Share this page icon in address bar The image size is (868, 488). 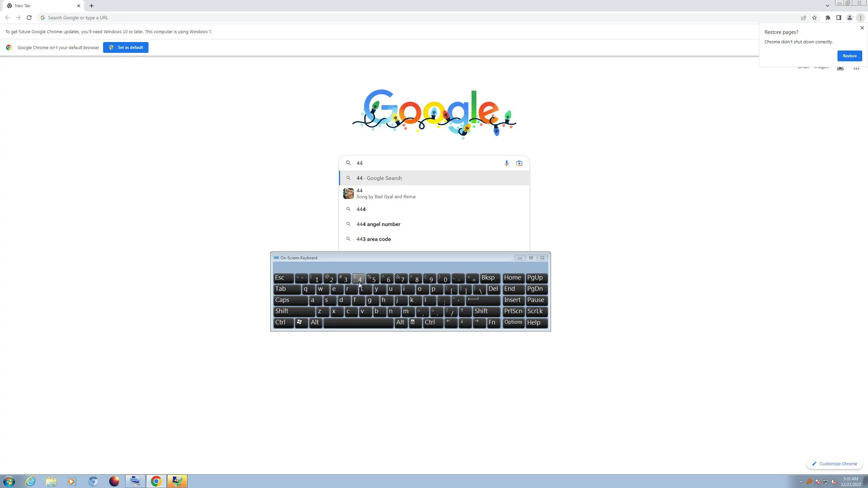pos(804,18)
